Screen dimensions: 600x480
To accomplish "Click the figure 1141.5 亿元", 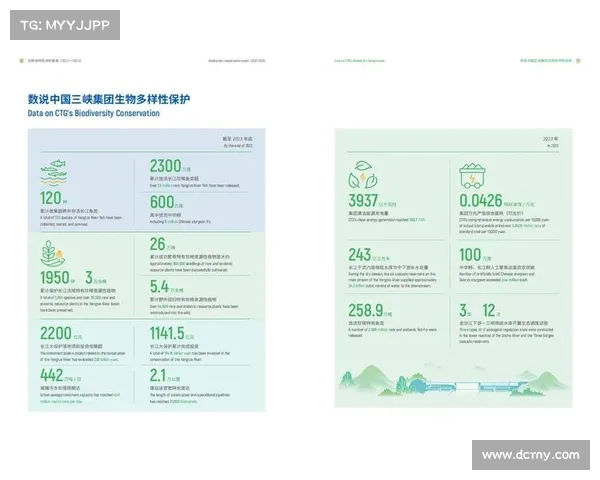I will (x=171, y=333).
